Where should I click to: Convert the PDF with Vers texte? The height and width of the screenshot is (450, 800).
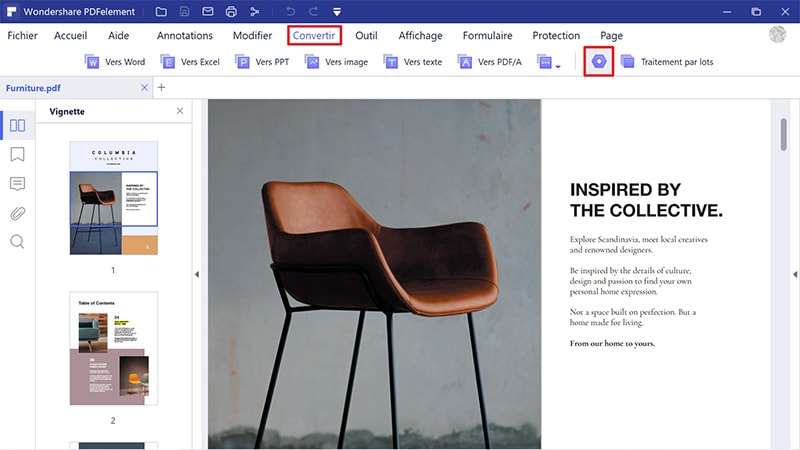tap(413, 62)
